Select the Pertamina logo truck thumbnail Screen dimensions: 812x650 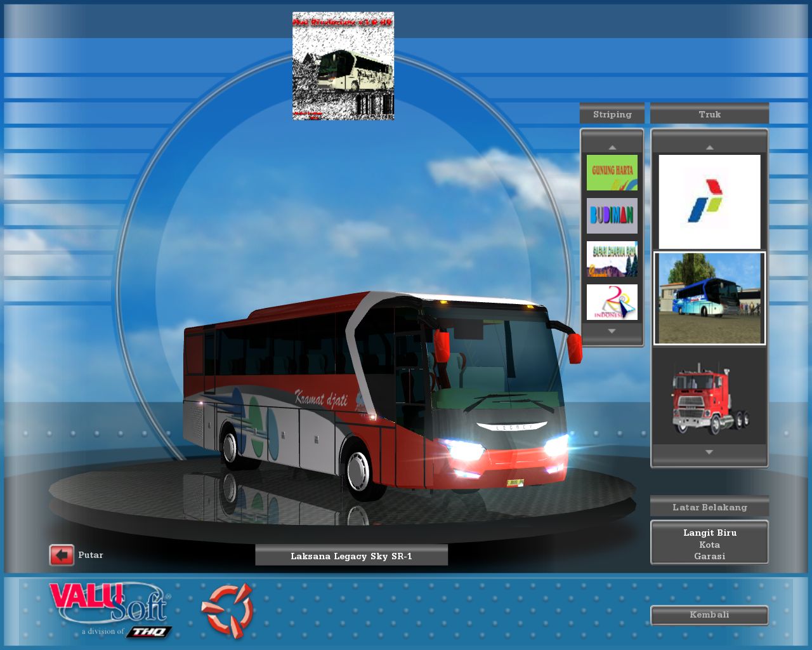[709, 202]
